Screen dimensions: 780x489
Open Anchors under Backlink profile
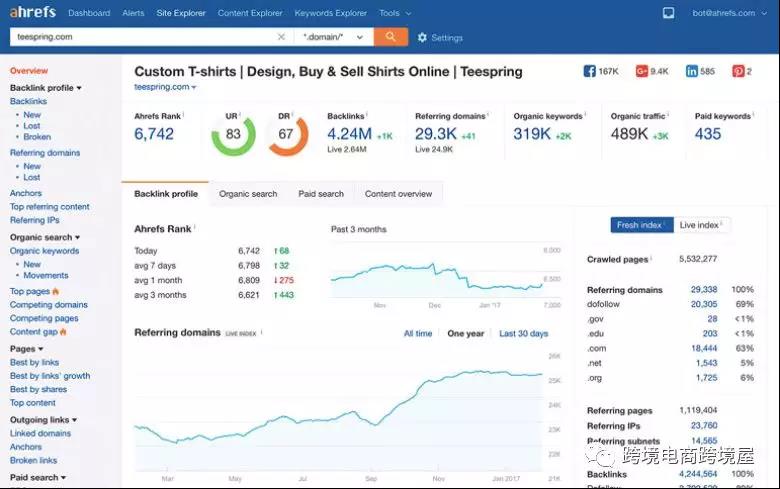point(26,193)
